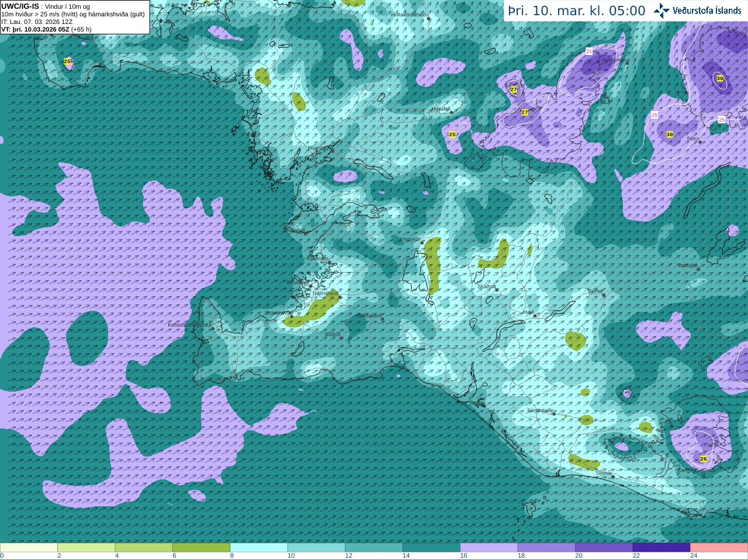The image size is (748, 560).
Task: Click the Straumsvík station dot
Action: 292,316
